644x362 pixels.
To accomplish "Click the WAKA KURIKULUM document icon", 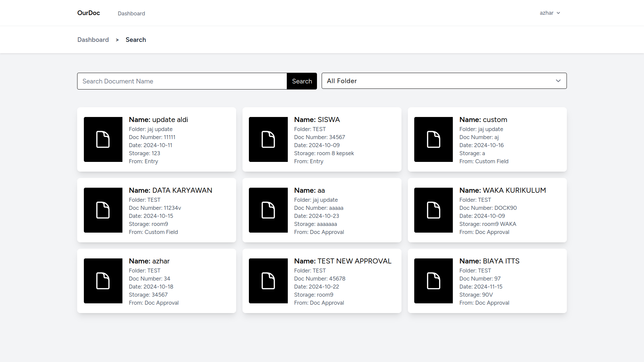I will pyautogui.click(x=433, y=210).
